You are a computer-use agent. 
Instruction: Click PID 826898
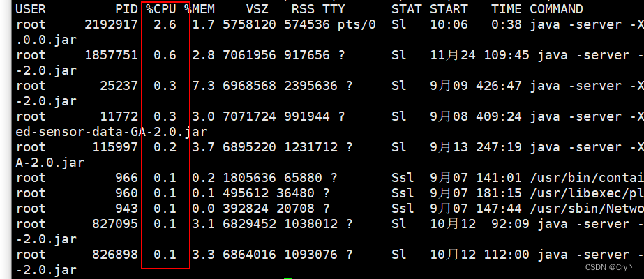pyautogui.click(x=115, y=255)
